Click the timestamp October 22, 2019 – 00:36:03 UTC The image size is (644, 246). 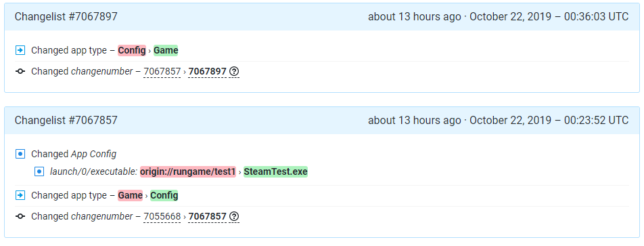click(x=549, y=17)
